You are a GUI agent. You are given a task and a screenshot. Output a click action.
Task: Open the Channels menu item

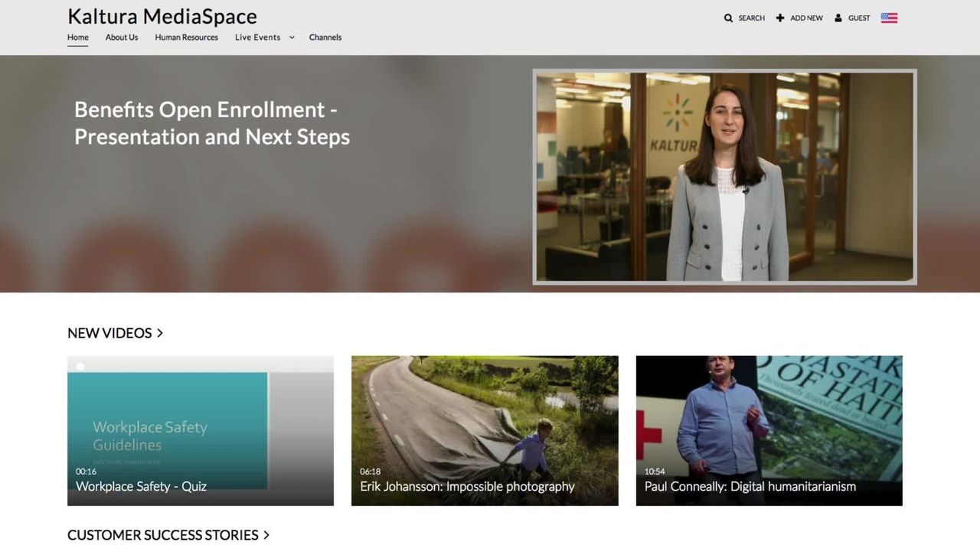[325, 37]
